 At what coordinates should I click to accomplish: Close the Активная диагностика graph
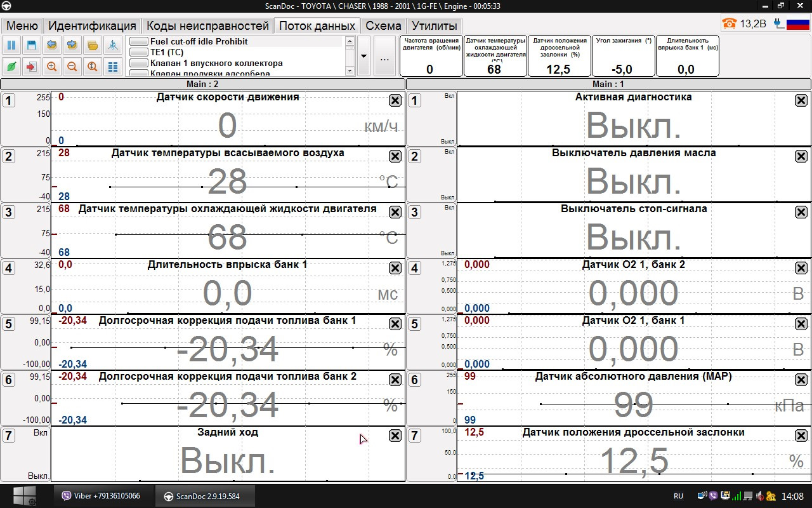[801, 100]
